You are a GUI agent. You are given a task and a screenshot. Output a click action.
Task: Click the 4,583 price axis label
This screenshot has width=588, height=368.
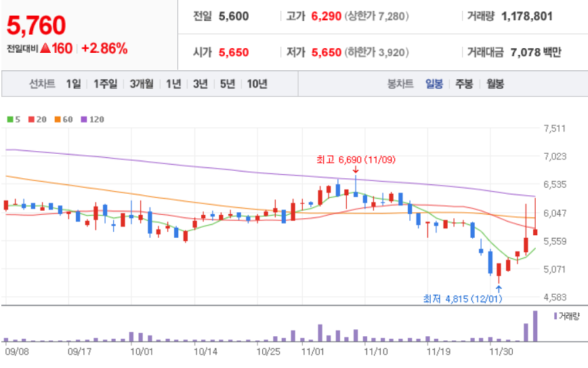tap(555, 298)
